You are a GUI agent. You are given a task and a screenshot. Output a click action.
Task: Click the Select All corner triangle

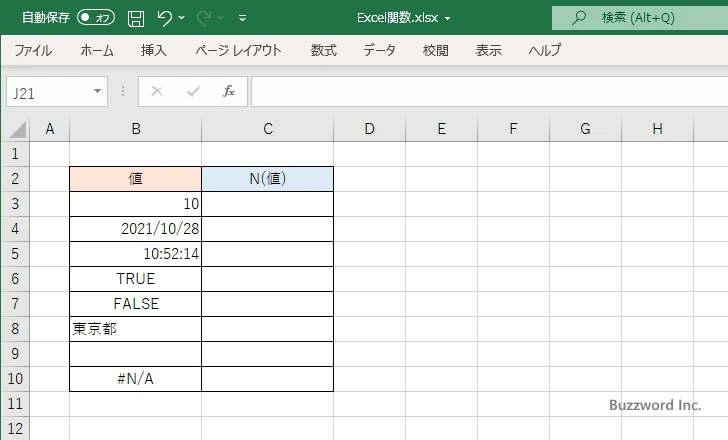[x=16, y=129]
